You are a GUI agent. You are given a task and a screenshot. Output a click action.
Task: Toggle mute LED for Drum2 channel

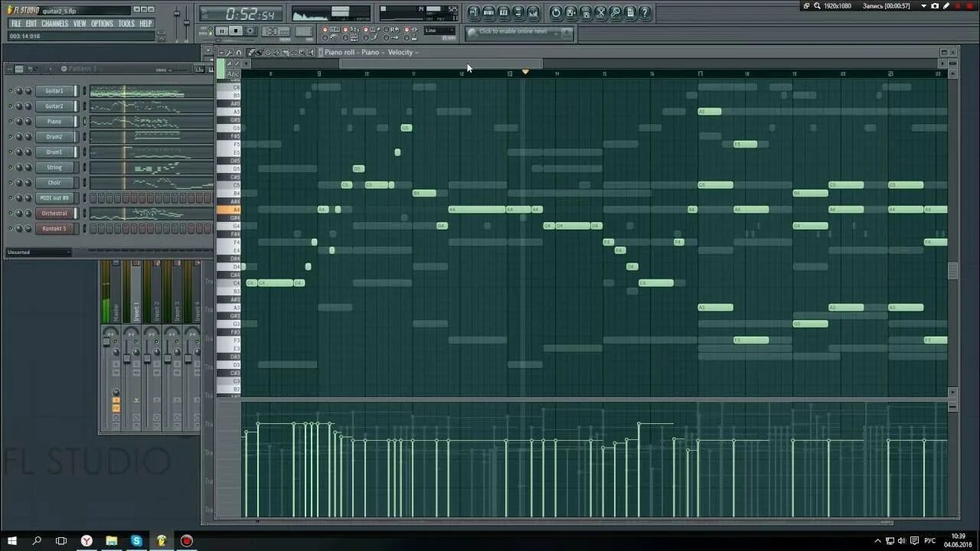point(11,137)
